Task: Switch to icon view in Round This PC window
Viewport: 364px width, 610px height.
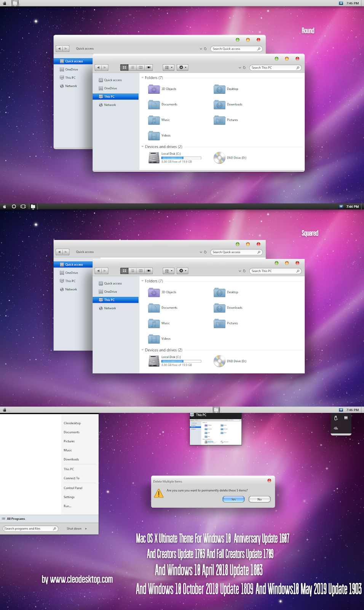Action: [x=125, y=67]
